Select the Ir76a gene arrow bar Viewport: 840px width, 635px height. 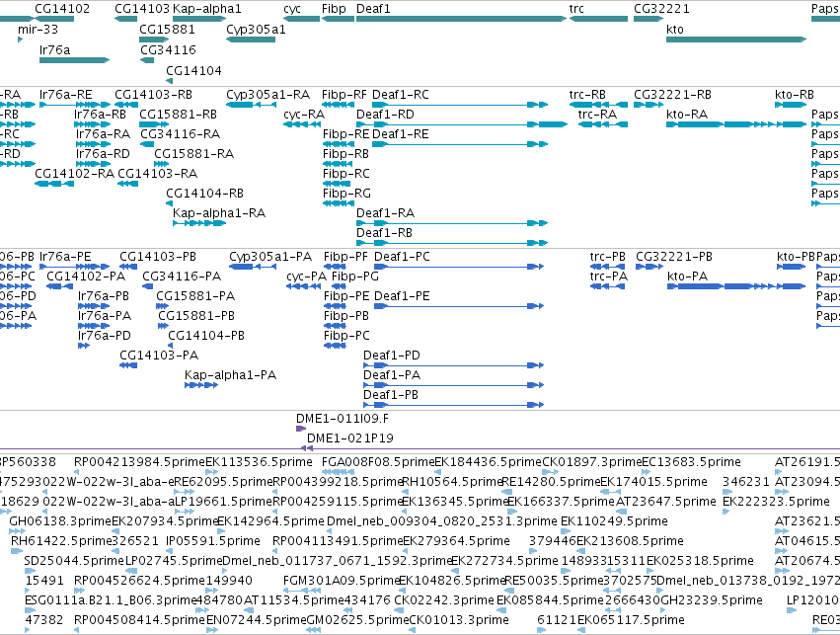74,60
